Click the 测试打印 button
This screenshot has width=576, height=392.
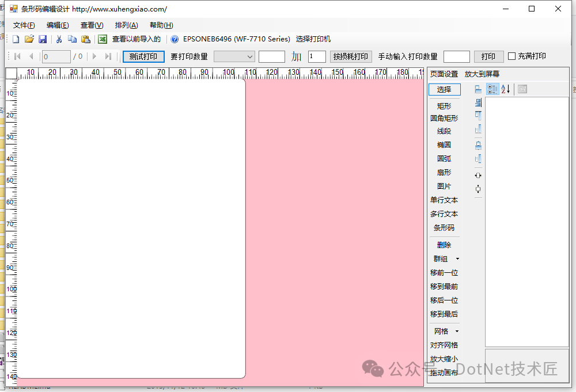(143, 56)
